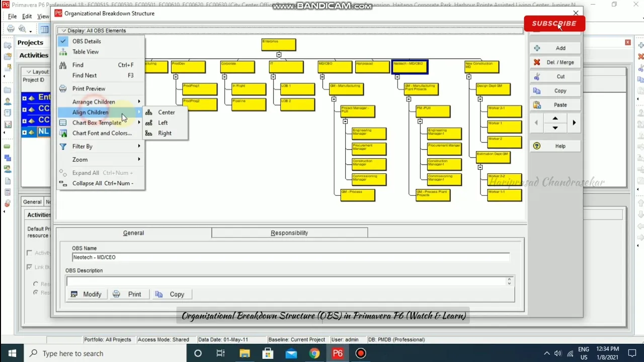This screenshot has width=644, height=362.
Task: Collapse the IT node children
Action: (x=273, y=77)
